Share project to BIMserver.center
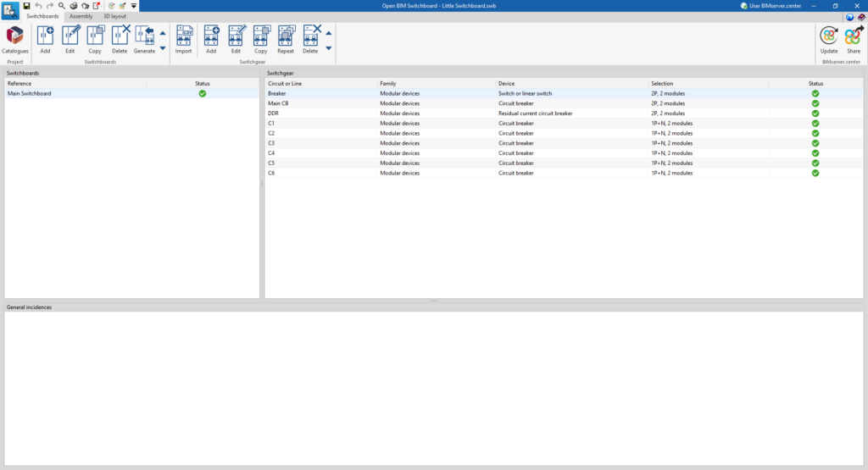This screenshot has width=868, height=470. point(854,40)
